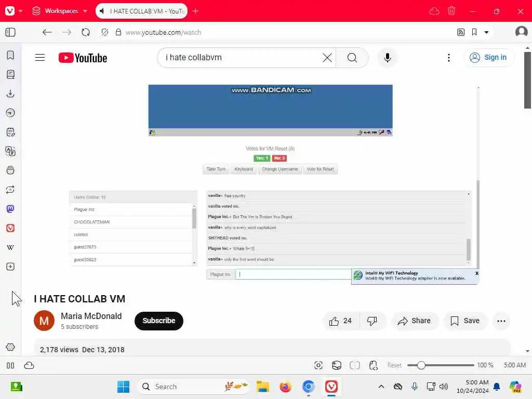Click the address bar URL field
This screenshot has height=399, width=532.
(x=285, y=32)
